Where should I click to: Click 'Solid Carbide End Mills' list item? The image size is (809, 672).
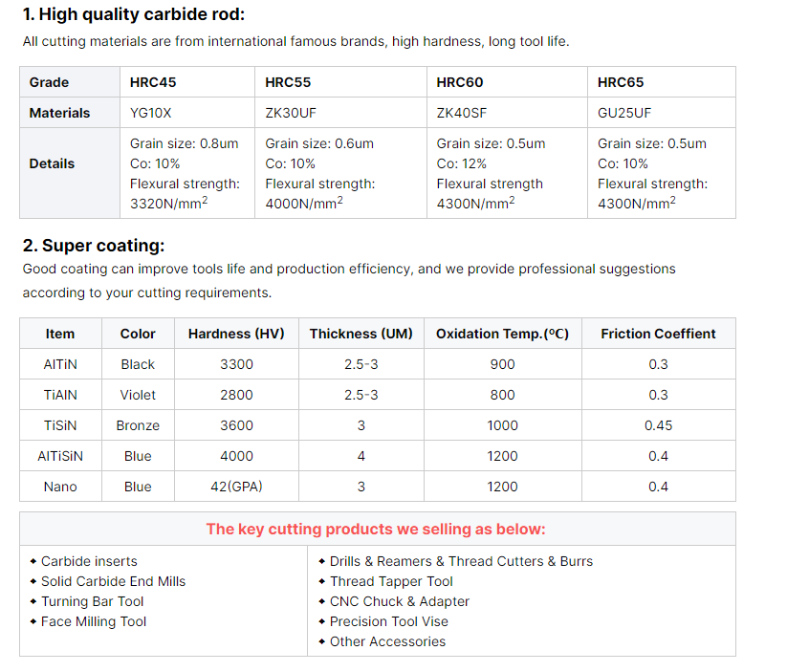point(113,581)
